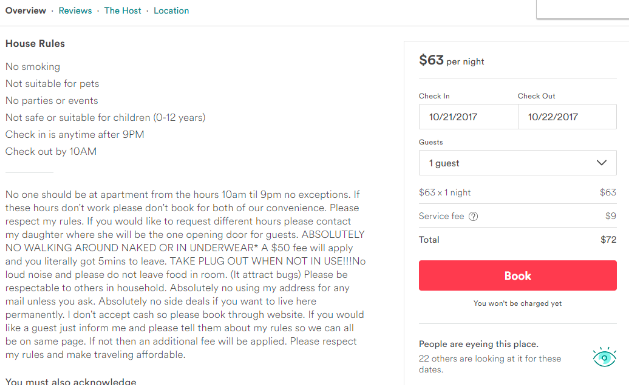Go to The Host section
The image size is (629, 385).
(123, 11)
